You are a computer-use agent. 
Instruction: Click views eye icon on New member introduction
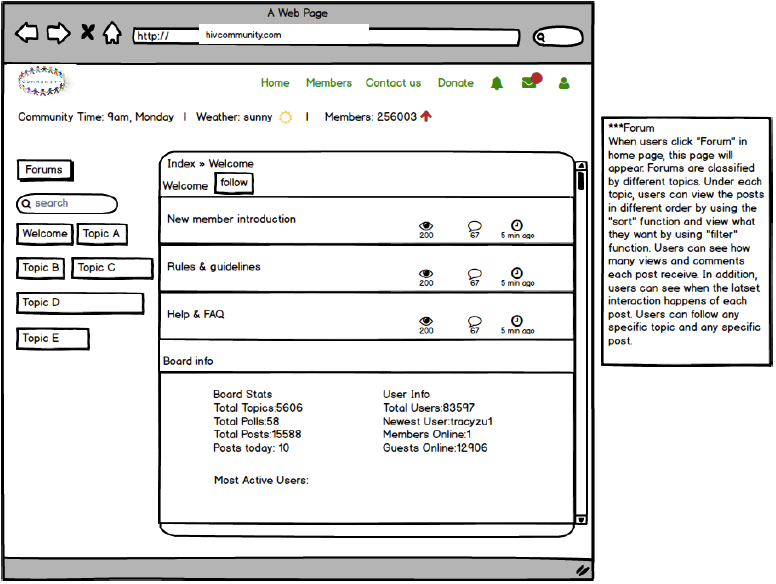coord(426,226)
